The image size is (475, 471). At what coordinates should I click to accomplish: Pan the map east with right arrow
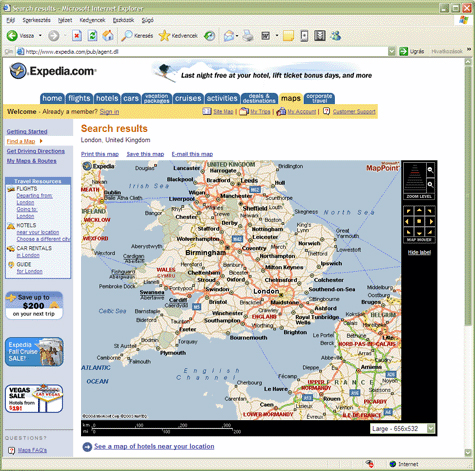(x=431, y=221)
